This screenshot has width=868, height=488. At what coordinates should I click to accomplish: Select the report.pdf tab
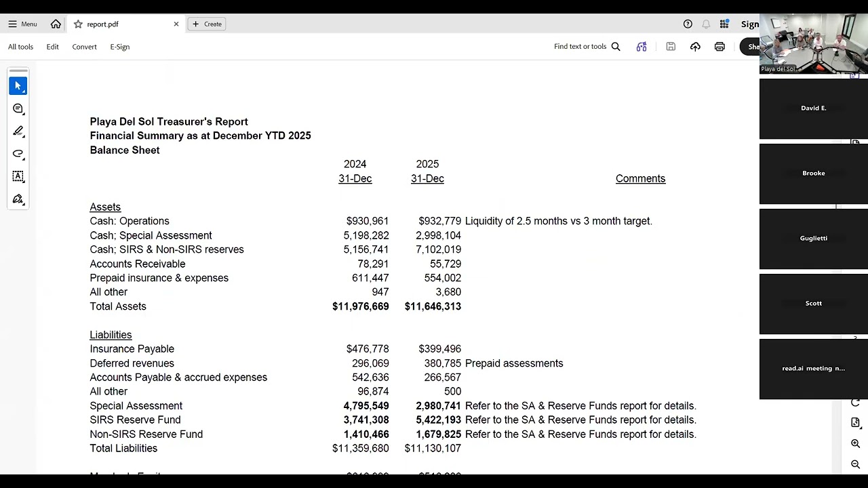[x=125, y=24]
